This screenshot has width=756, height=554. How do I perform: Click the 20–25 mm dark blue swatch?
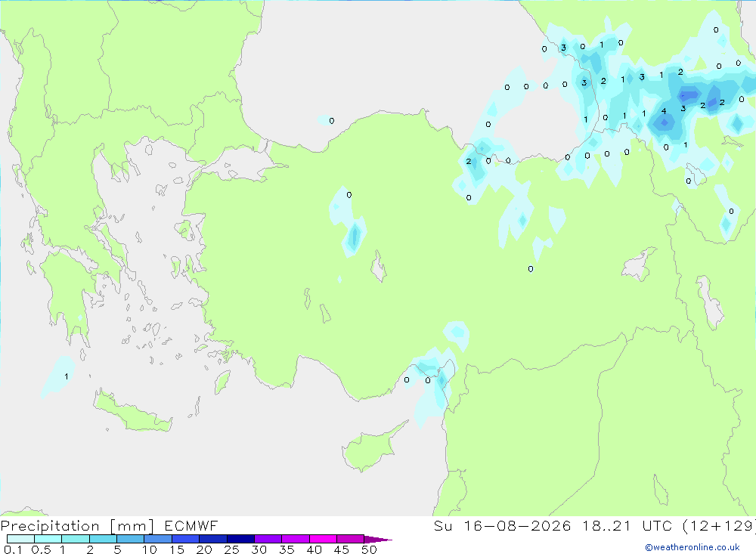[213, 539]
